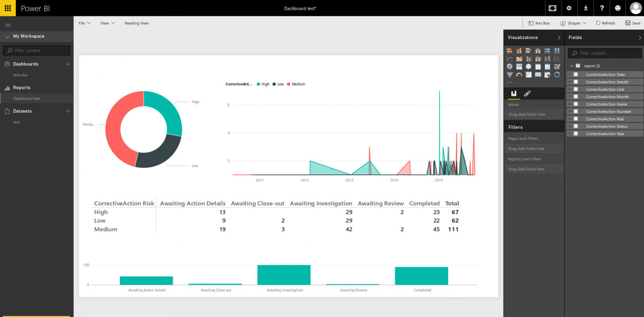
Task: Open the View menu dropdown
Action: pos(106,23)
